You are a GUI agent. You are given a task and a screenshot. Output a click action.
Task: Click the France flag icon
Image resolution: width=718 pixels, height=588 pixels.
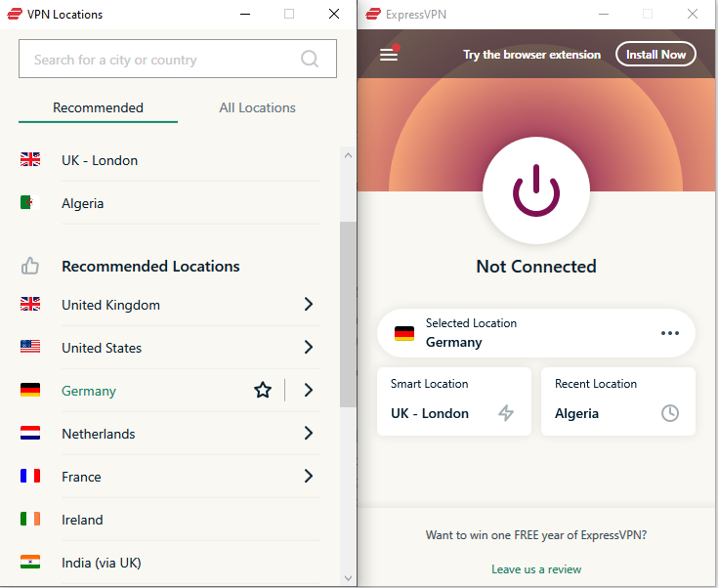coord(30,476)
